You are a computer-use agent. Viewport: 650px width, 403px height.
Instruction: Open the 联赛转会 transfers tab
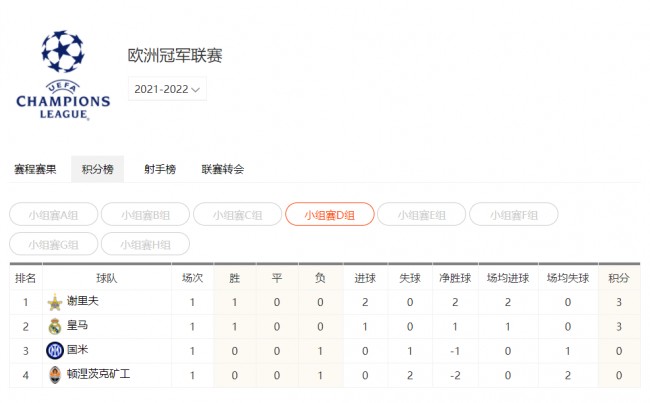223,169
